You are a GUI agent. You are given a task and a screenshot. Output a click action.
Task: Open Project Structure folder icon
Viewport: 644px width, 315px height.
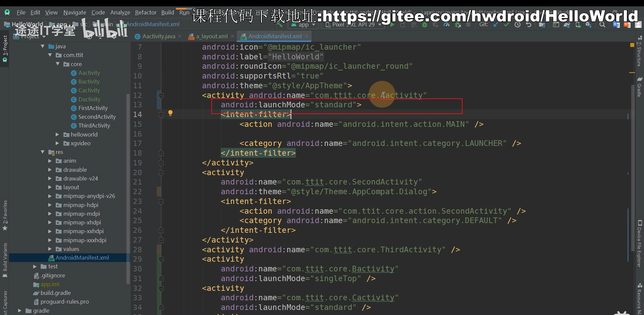pyautogui.click(x=542, y=25)
